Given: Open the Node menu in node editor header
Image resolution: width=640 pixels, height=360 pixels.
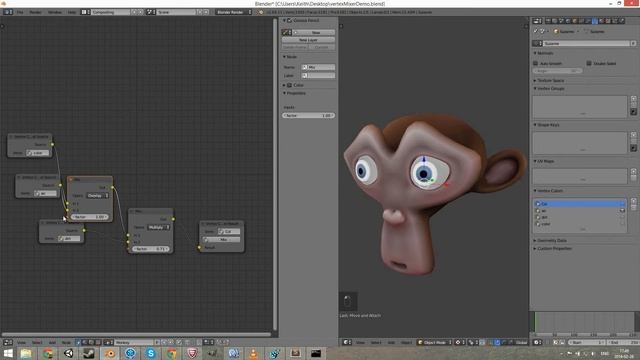Looking at the screenshot, I should [x=66, y=342].
